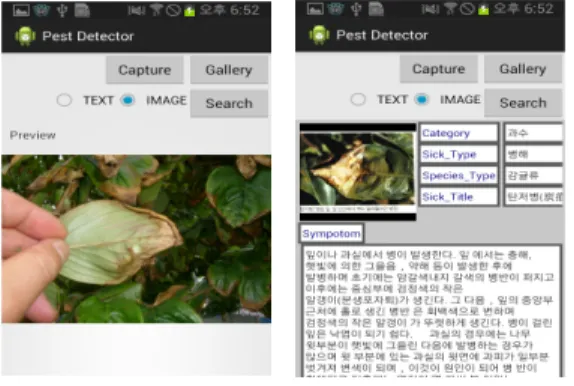Tap the Category label field
The height and width of the screenshot is (386, 574).
click(x=459, y=133)
